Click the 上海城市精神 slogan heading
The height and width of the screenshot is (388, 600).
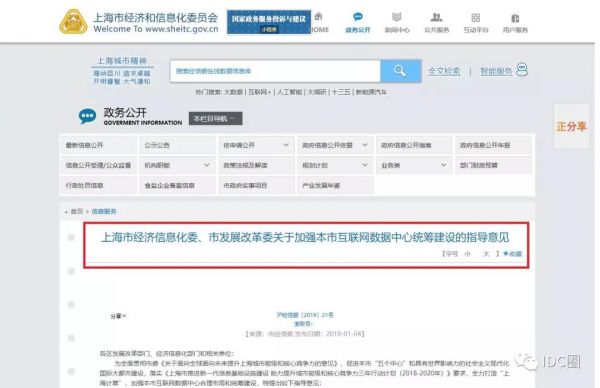coord(122,61)
